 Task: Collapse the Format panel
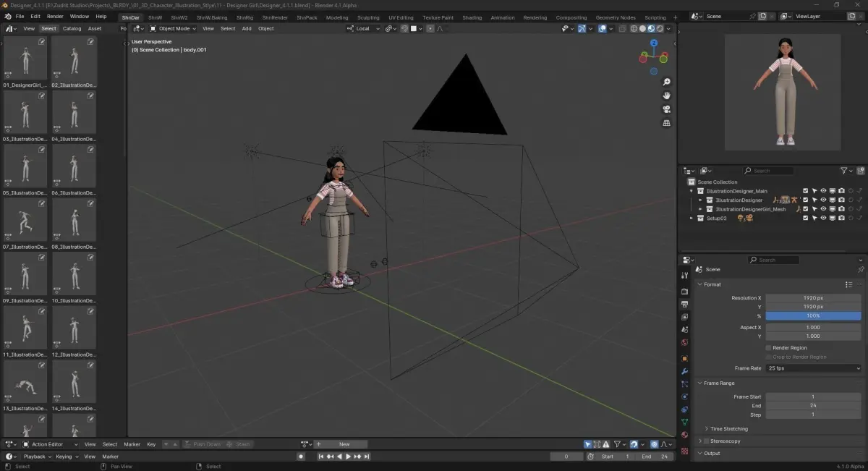tap(700, 284)
